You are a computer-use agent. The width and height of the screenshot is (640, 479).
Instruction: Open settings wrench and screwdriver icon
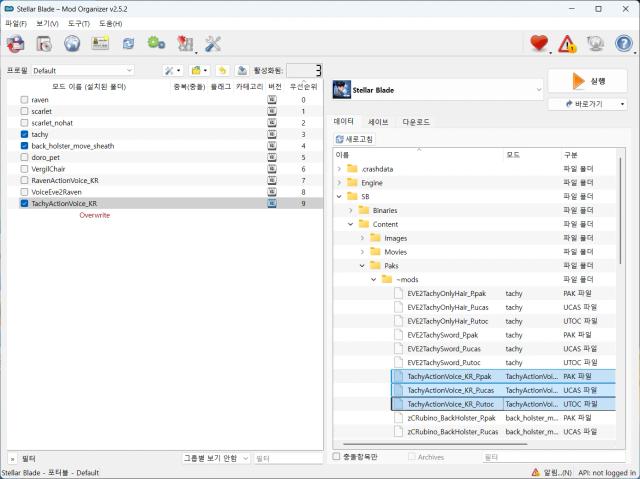click(x=213, y=44)
